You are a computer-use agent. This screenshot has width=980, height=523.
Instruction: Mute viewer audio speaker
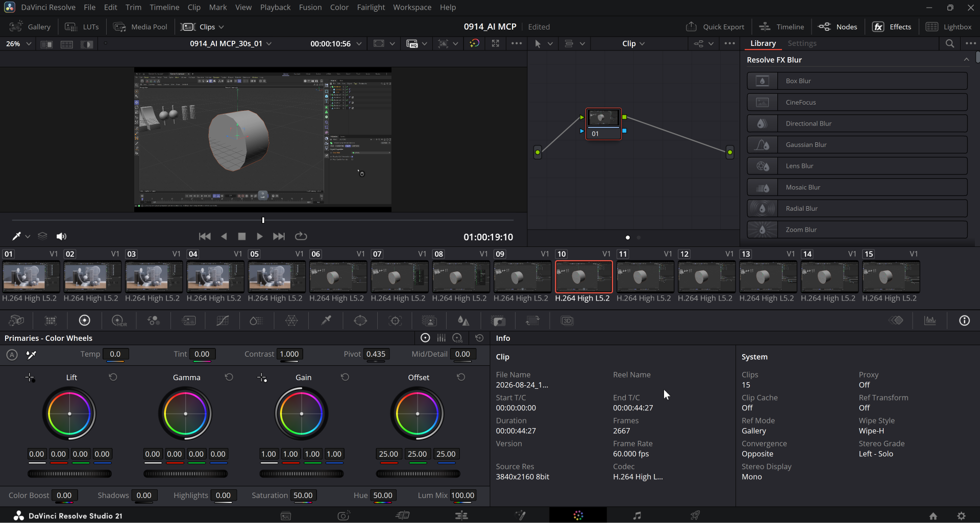point(61,236)
